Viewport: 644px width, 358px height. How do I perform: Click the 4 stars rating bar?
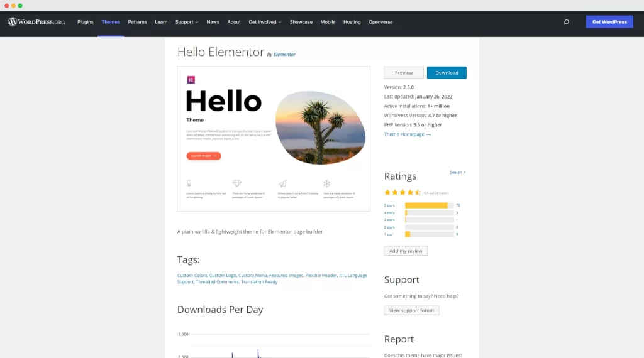point(429,213)
